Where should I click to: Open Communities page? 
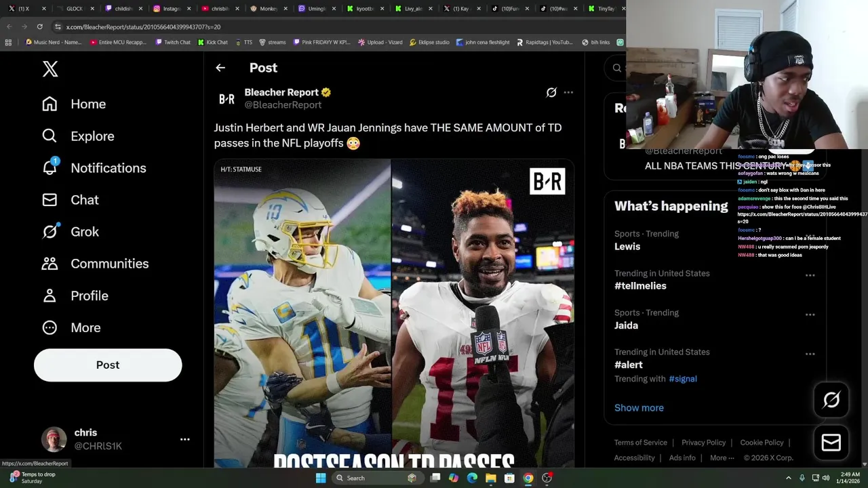(x=95, y=263)
